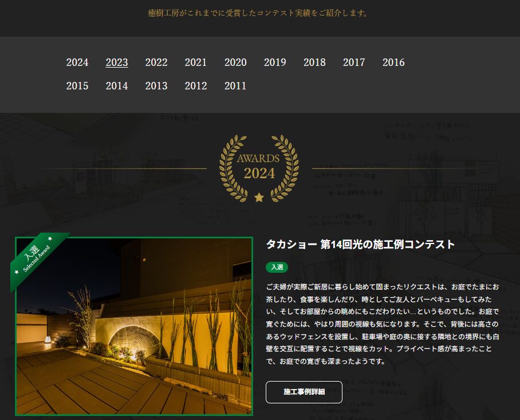Open the 2021 awards list
Viewport: 520px width, 420px height.
[x=196, y=62]
